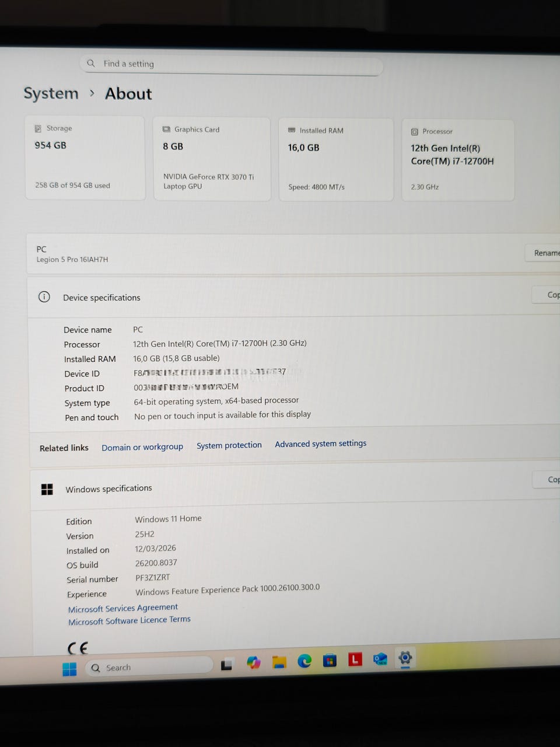
Task: Copy the Device specifications
Action: [547, 295]
